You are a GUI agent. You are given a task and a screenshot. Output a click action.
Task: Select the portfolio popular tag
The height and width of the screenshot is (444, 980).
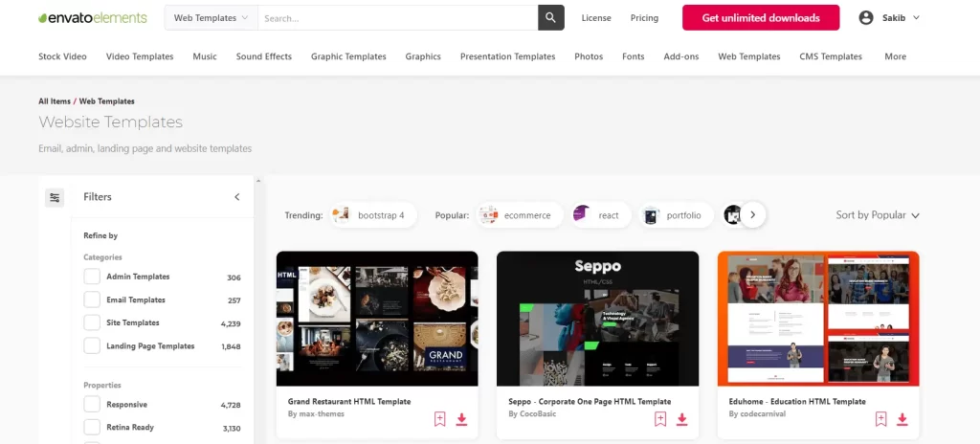pyautogui.click(x=677, y=215)
